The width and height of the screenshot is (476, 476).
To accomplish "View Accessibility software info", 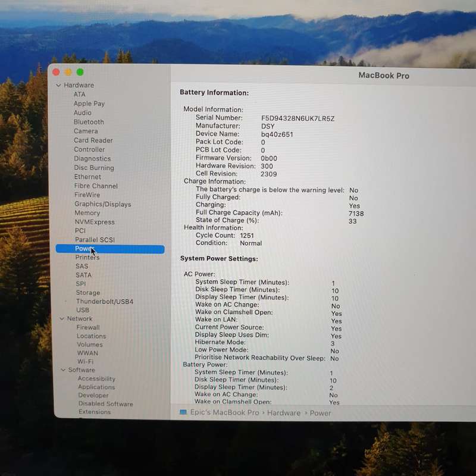I will tap(96, 378).
